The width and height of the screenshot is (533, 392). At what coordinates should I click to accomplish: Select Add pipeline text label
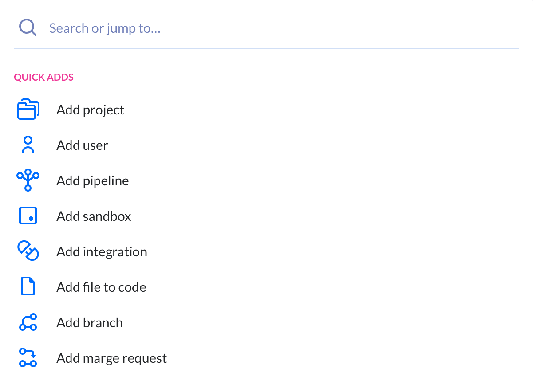click(92, 181)
